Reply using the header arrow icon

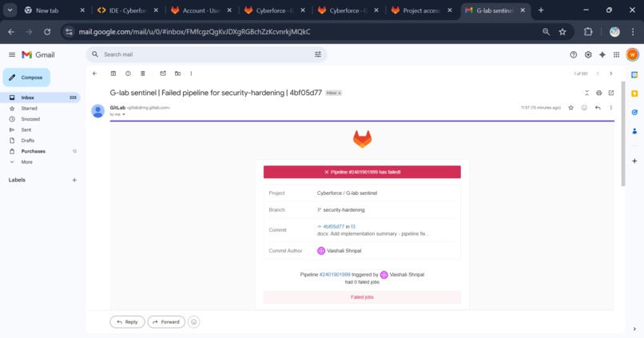[598, 108]
